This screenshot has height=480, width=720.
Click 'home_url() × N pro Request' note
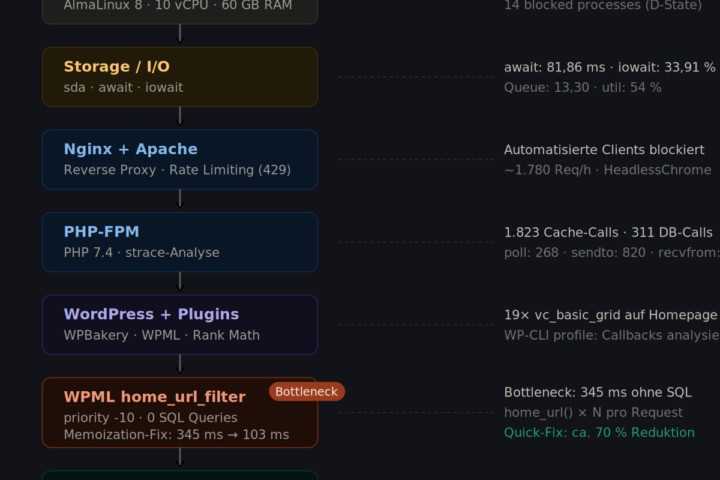[x=593, y=412]
